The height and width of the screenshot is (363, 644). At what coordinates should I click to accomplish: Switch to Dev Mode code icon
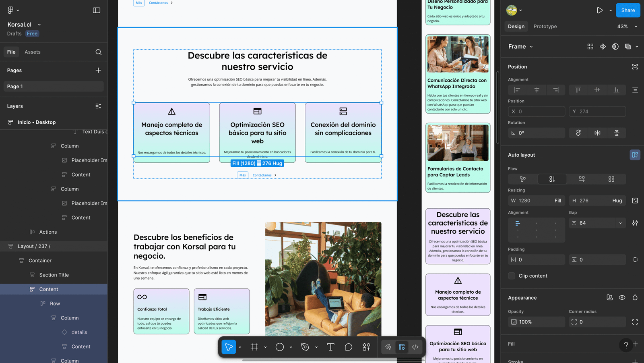(415, 347)
